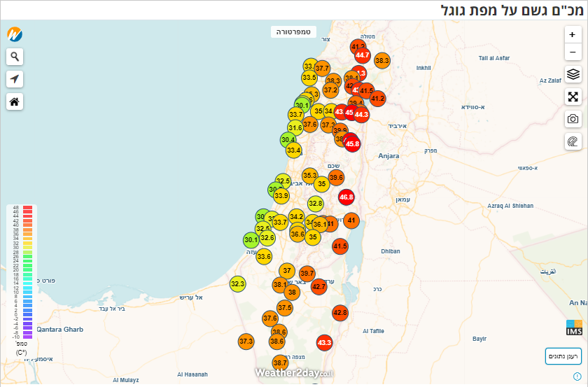Select the 33.9 station marker

tap(281, 196)
